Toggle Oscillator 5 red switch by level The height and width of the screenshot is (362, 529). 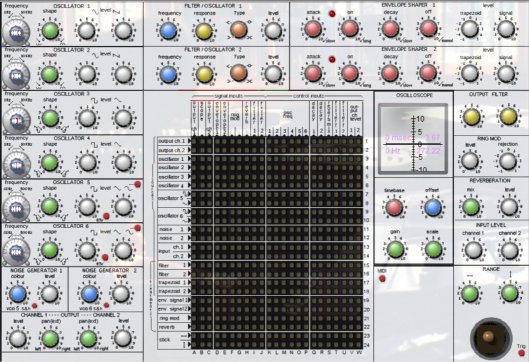137,184
